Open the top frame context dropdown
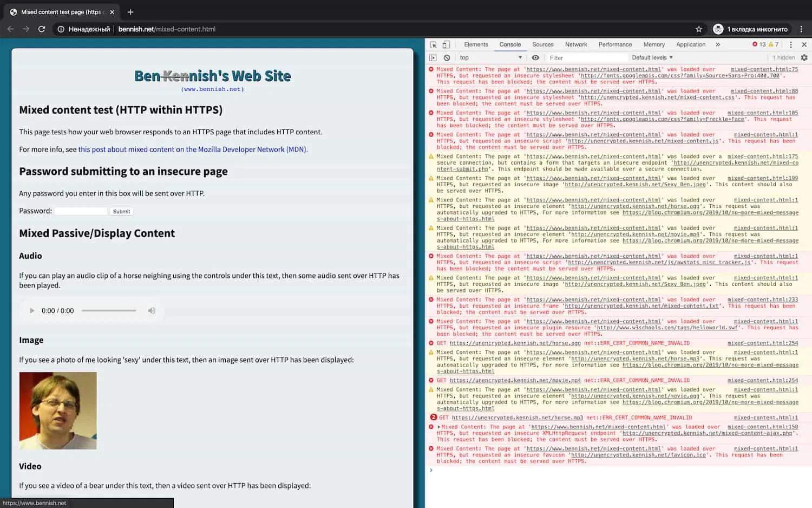The image size is (812, 508). pos(490,57)
